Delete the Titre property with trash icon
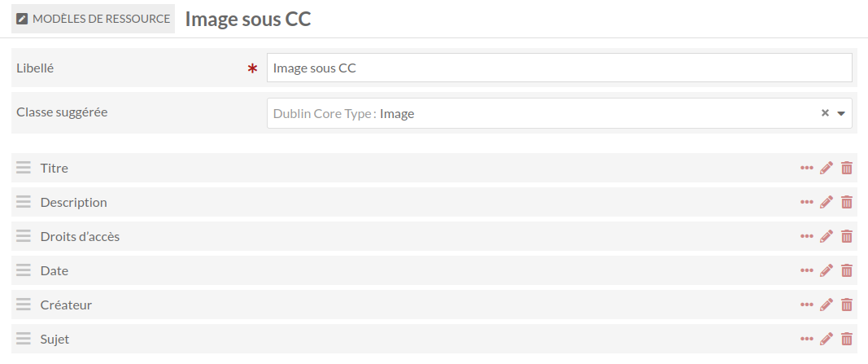The height and width of the screenshot is (364, 868). pyautogui.click(x=846, y=168)
